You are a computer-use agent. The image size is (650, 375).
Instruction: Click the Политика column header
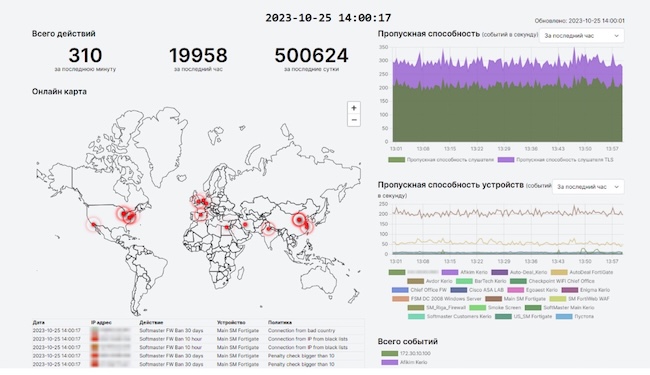click(x=280, y=322)
